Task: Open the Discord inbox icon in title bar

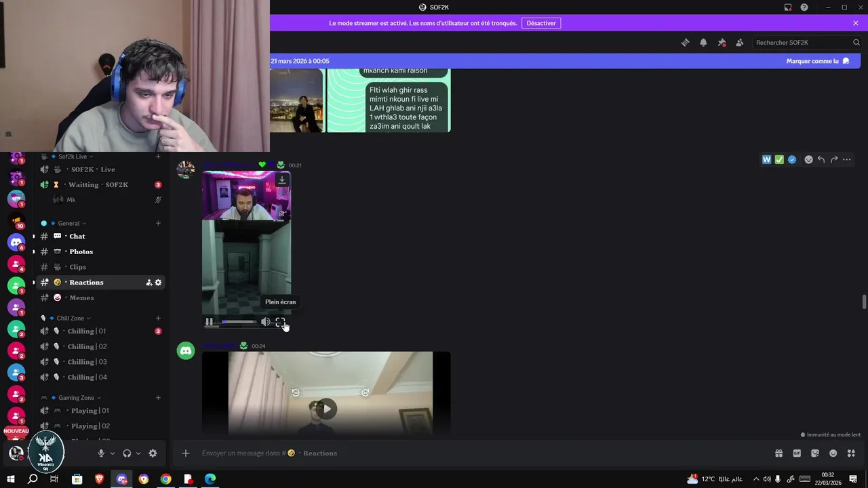Action: [788, 7]
